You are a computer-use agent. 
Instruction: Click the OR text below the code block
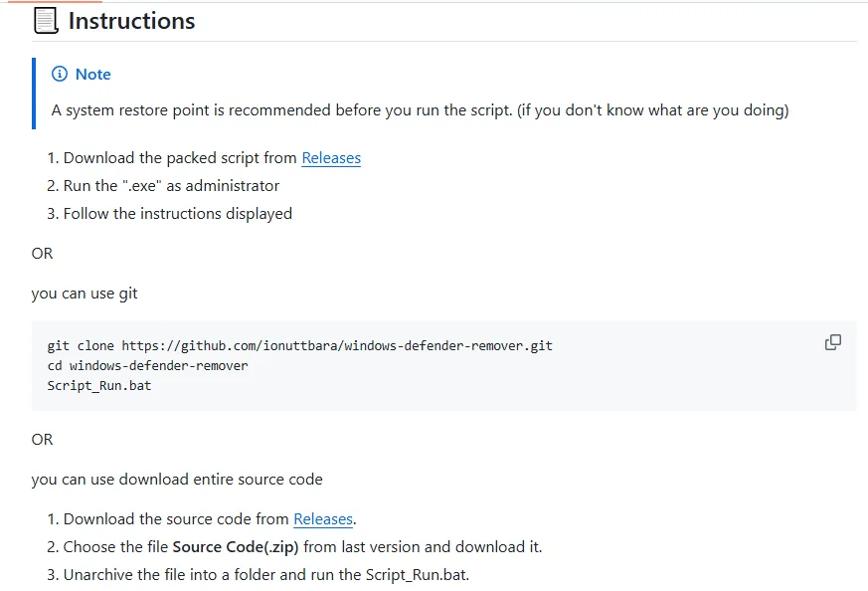click(x=42, y=440)
